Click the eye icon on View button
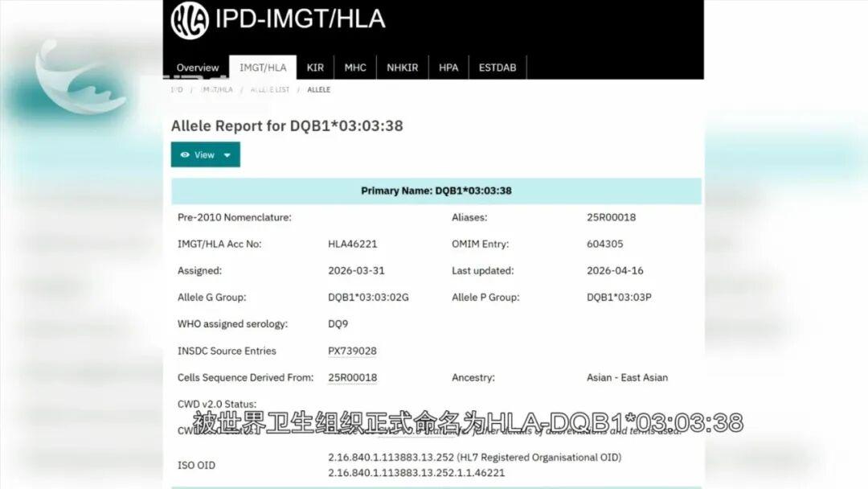This screenshot has height=489, width=868. [x=185, y=155]
